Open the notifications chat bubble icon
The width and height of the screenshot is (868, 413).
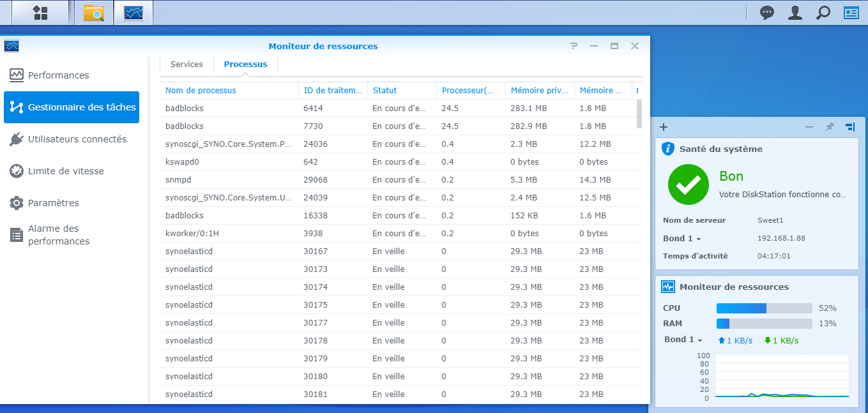[x=766, y=13]
